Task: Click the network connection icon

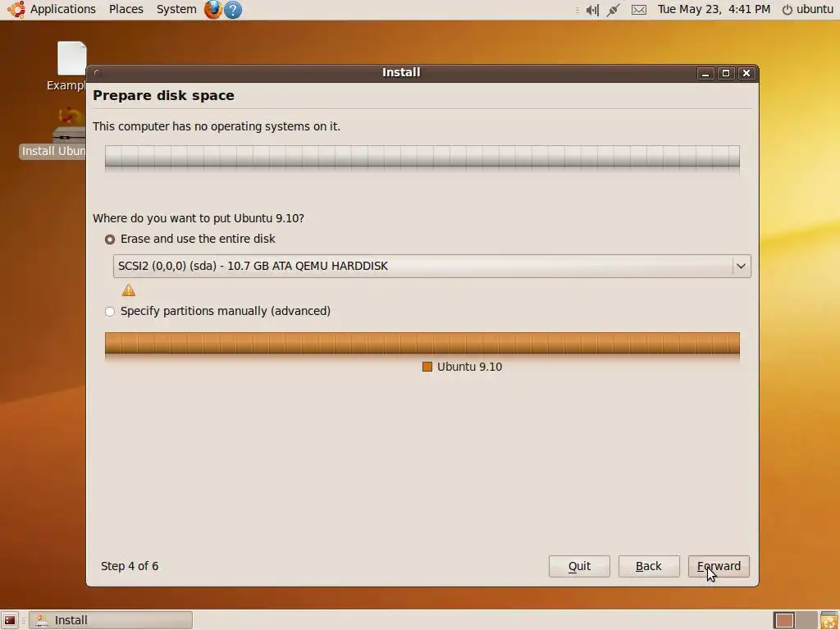Action: (x=614, y=10)
